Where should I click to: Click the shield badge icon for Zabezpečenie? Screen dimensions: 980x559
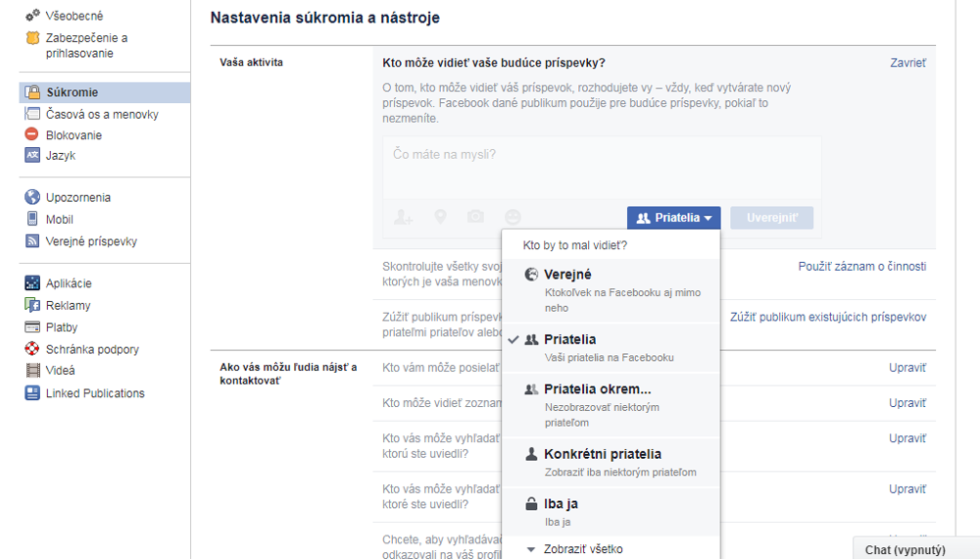click(32, 37)
